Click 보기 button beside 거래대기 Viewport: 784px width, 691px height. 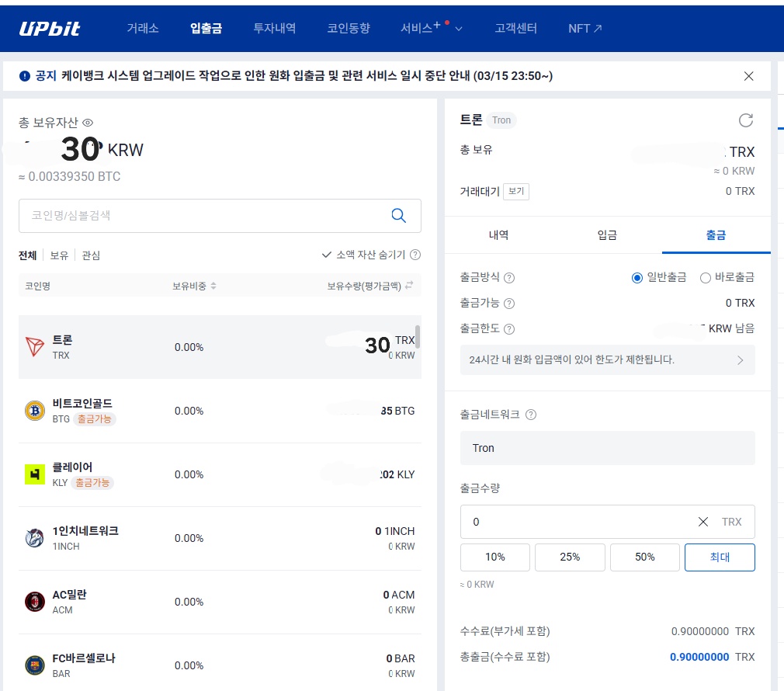[x=516, y=191]
